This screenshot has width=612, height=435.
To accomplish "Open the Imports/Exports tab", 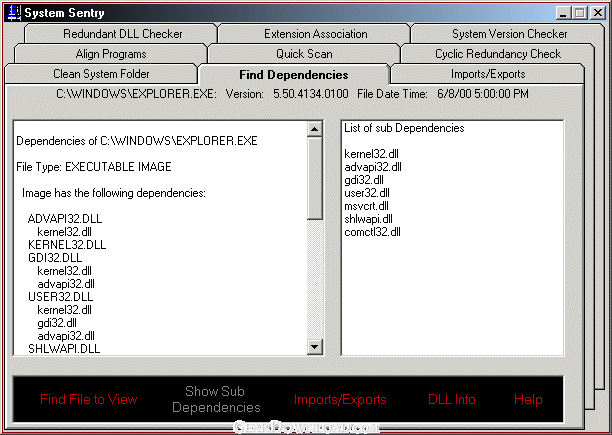I will click(x=487, y=74).
